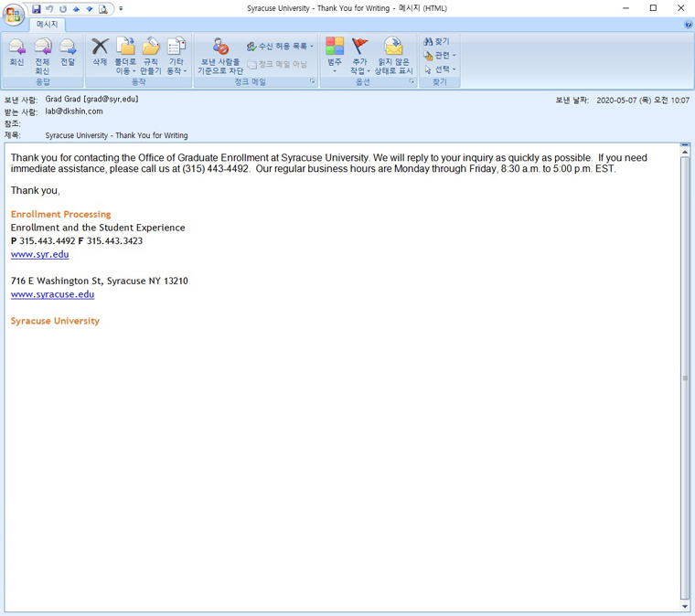Open Outlook help question icon
The height and width of the screenshot is (616, 695).
pyautogui.click(x=689, y=25)
